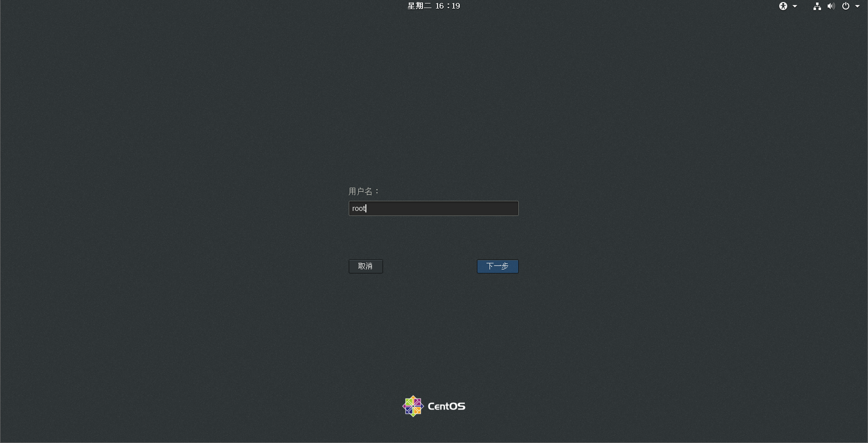Click the wired network status icon
868x443 pixels.
click(817, 6)
